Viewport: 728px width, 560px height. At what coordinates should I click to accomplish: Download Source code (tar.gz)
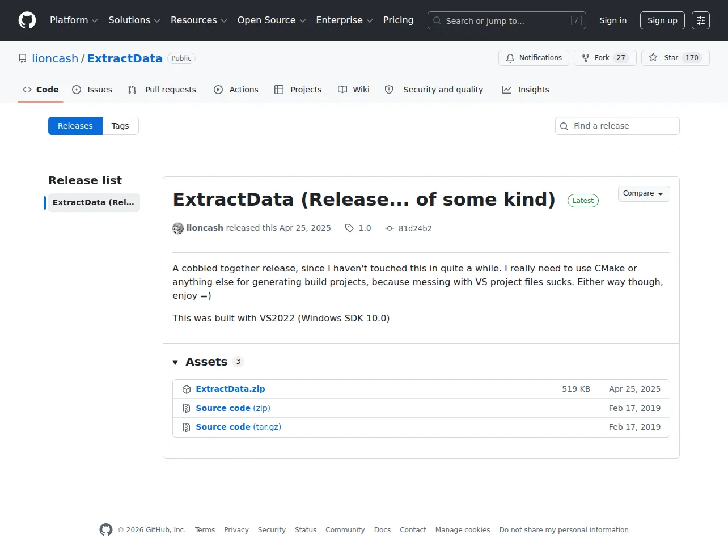[x=238, y=427]
